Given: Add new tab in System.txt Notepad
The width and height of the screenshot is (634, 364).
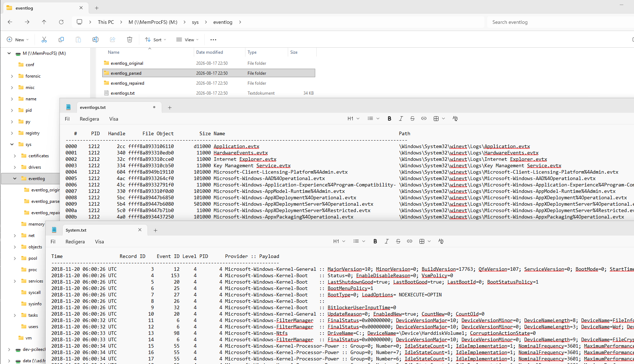Looking at the screenshot, I should point(155,230).
